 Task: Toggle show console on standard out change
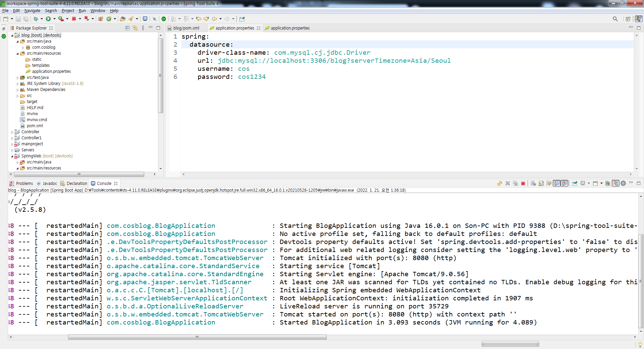tap(557, 183)
